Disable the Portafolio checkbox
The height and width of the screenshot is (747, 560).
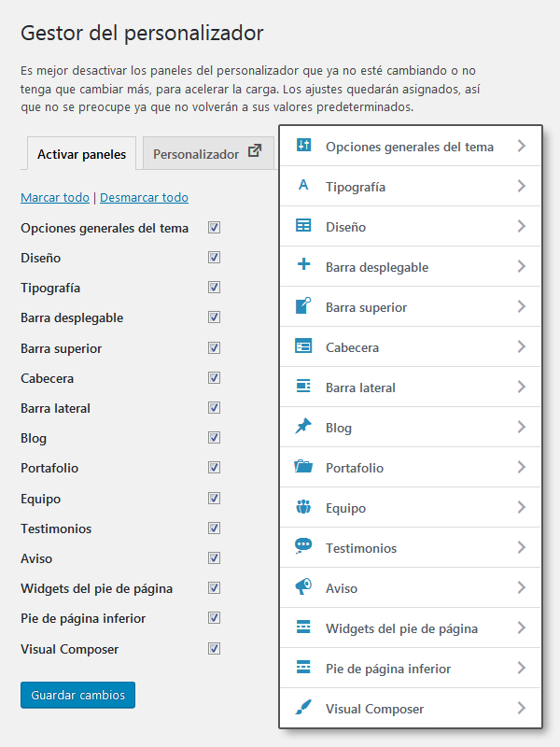215,468
